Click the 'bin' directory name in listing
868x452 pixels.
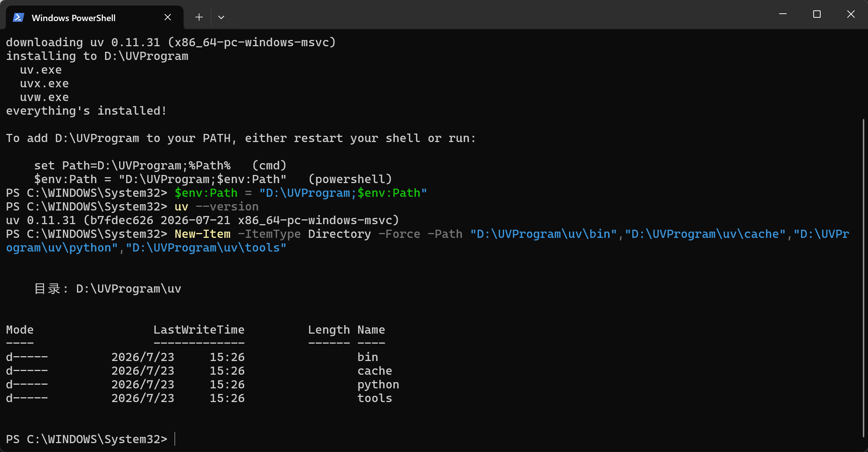click(368, 357)
